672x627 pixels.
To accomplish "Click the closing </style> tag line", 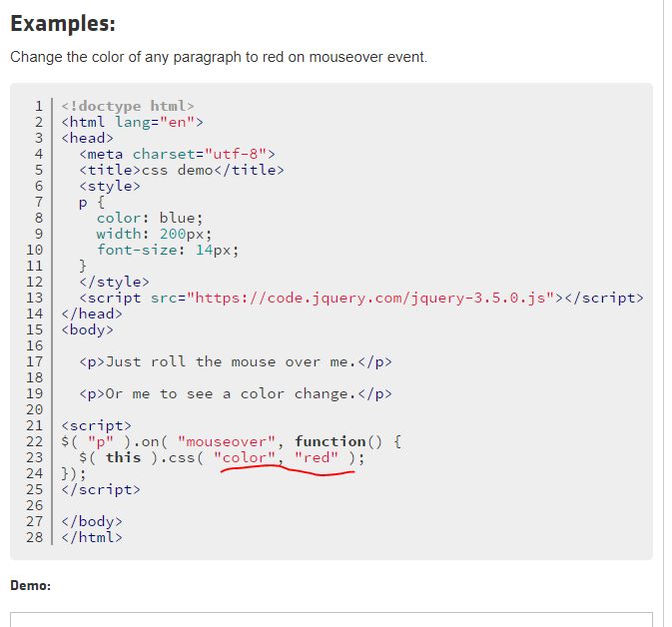I will (x=115, y=282).
